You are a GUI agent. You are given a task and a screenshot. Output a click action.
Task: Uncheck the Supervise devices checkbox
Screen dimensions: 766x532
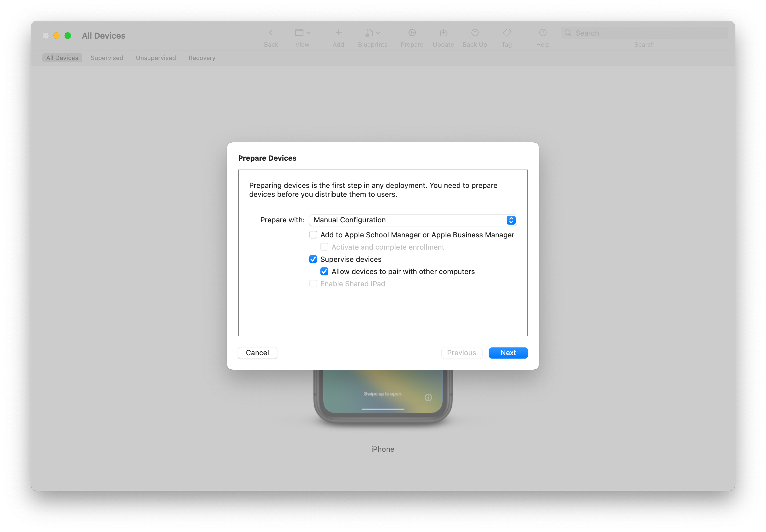pos(313,259)
